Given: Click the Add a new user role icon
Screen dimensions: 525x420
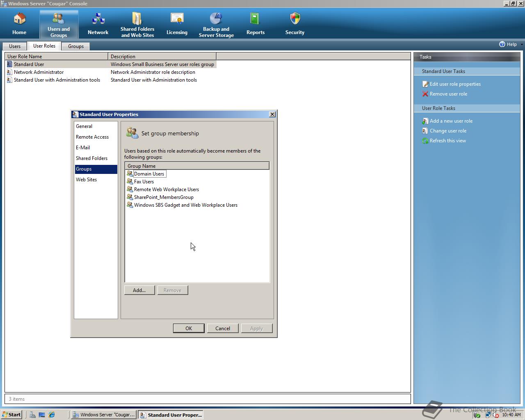Looking at the screenshot, I should 425,121.
